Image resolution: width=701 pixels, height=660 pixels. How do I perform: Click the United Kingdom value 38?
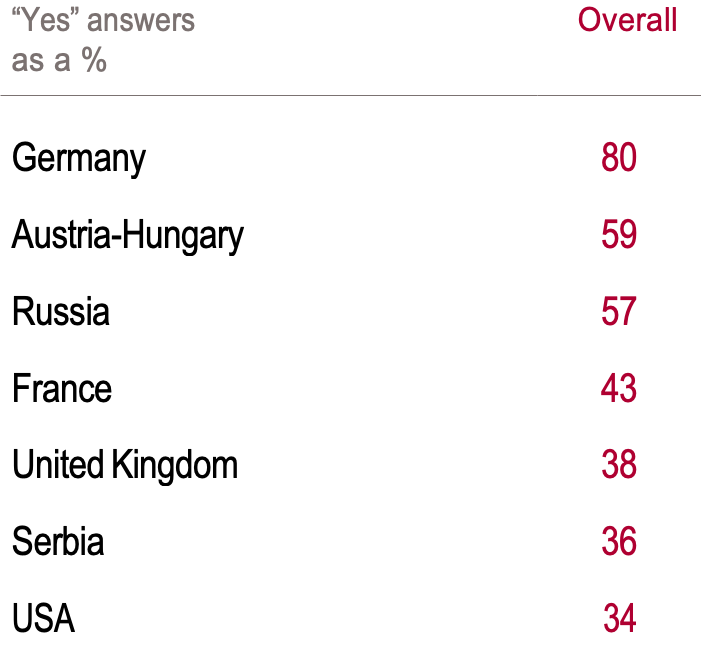(x=619, y=465)
